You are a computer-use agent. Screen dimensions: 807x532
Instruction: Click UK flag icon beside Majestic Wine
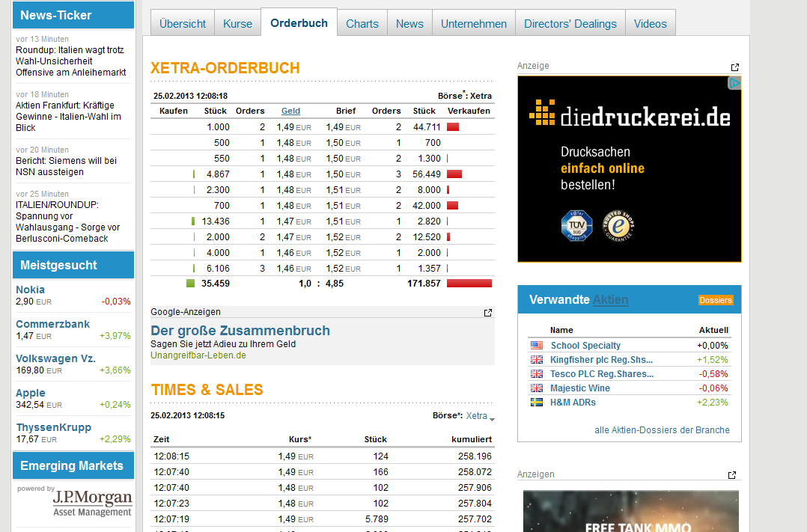537,388
